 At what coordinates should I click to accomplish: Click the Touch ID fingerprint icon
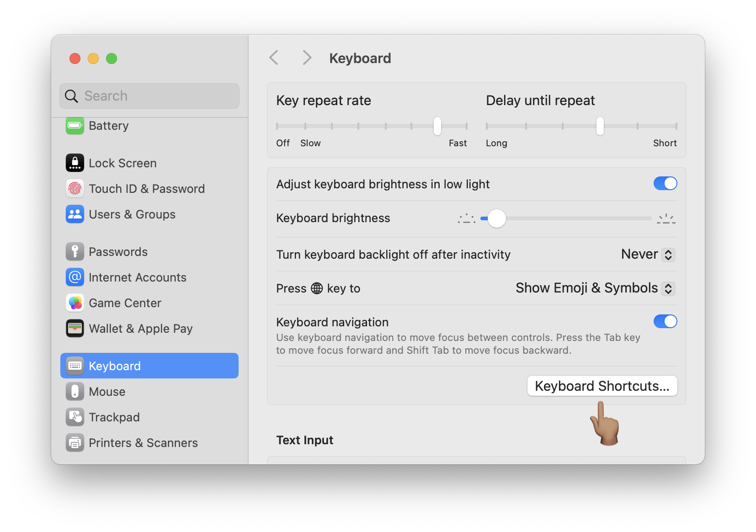click(75, 188)
